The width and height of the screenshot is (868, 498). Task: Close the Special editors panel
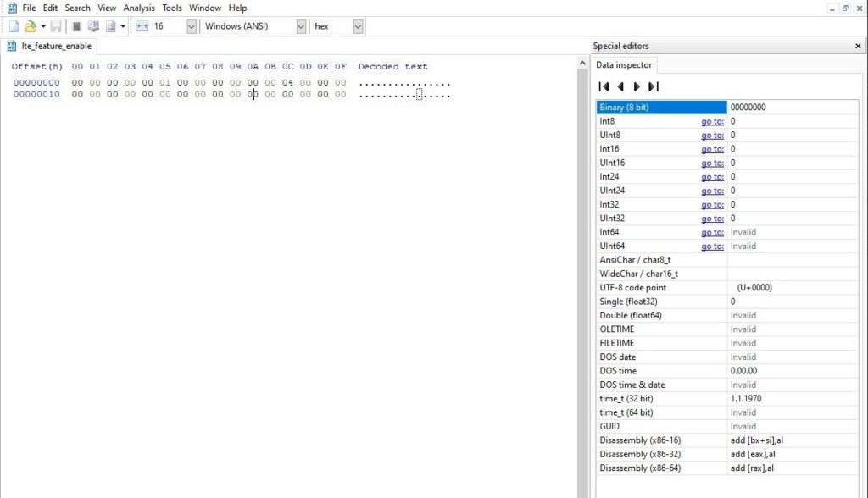point(858,47)
